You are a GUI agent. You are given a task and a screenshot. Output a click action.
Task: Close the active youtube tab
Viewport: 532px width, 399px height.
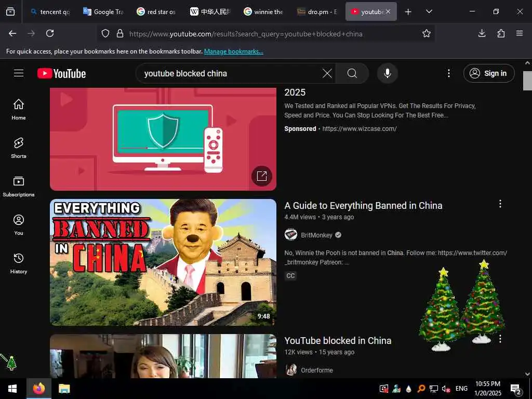coord(388,11)
